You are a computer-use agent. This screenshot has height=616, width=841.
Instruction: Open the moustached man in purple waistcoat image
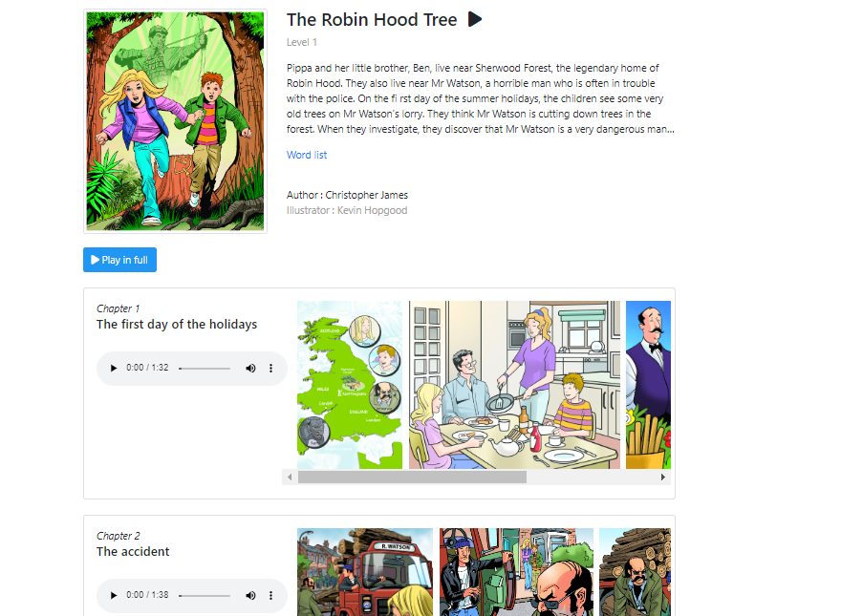click(x=649, y=385)
